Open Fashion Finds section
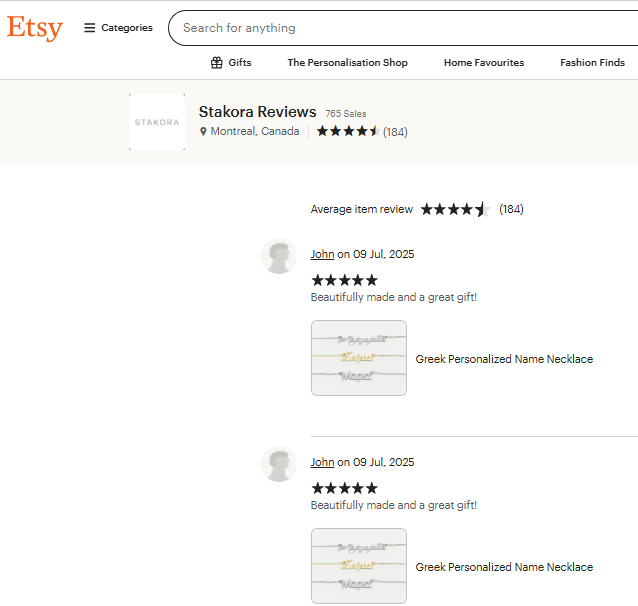The image size is (638, 606). click(592, 63)
